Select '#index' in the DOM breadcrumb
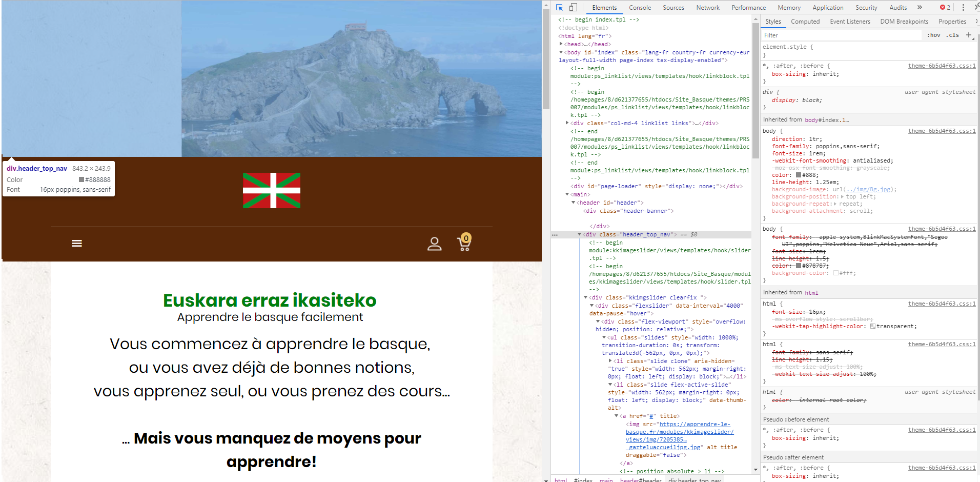The height and width of the screenshot is (482, 980). click(x=583, y=480)
